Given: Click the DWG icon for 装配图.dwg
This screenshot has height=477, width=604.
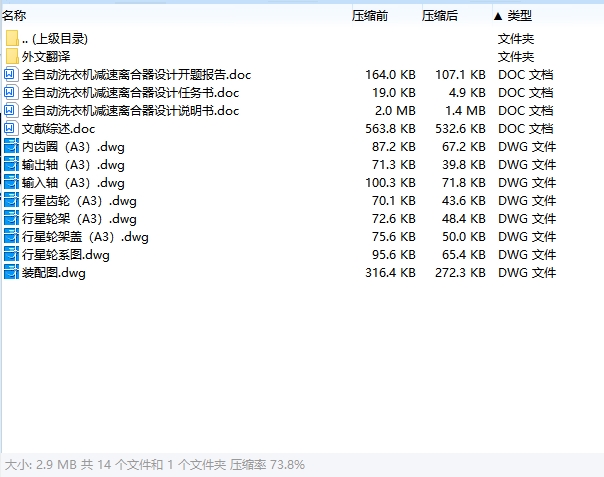Looking at the screenshot, I should tap(11, 273).
